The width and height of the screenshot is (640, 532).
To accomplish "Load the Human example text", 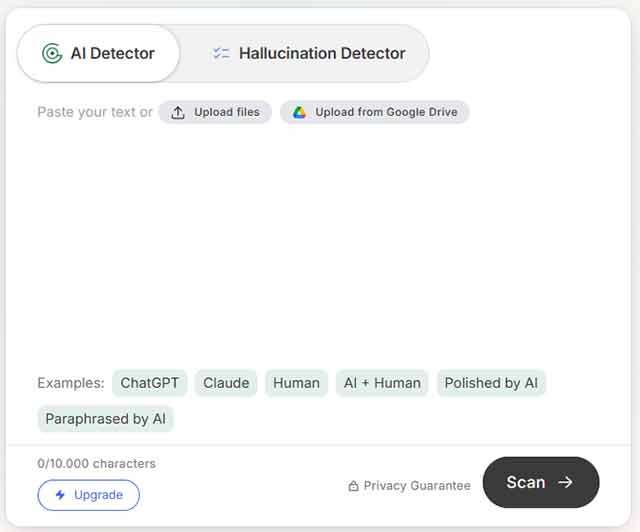I will [296, 383].
